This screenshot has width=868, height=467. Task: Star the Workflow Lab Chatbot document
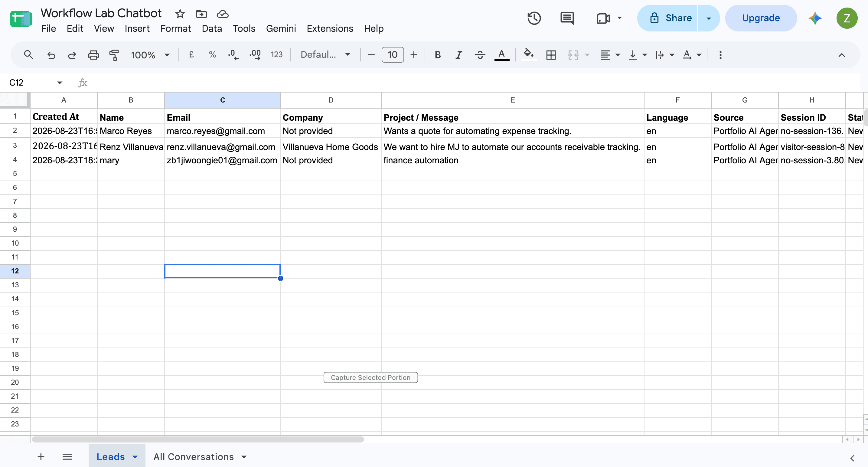click(180, 14)
